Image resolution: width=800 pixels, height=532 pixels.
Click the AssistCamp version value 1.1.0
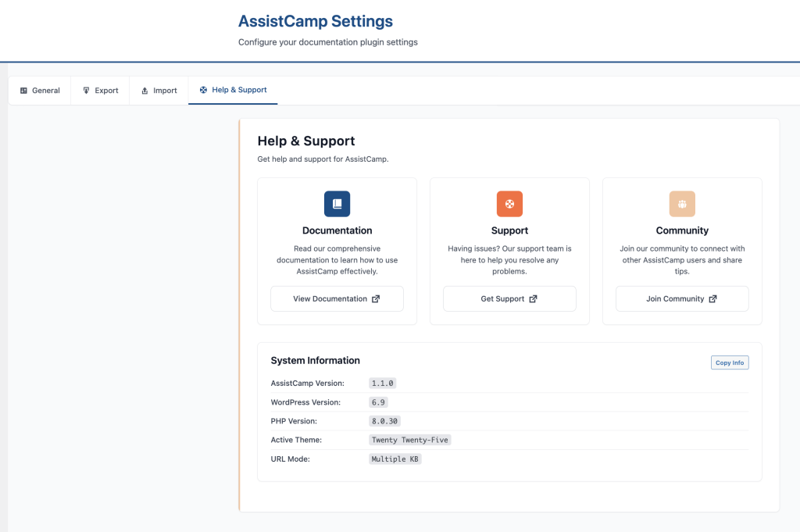pos(383,384)
